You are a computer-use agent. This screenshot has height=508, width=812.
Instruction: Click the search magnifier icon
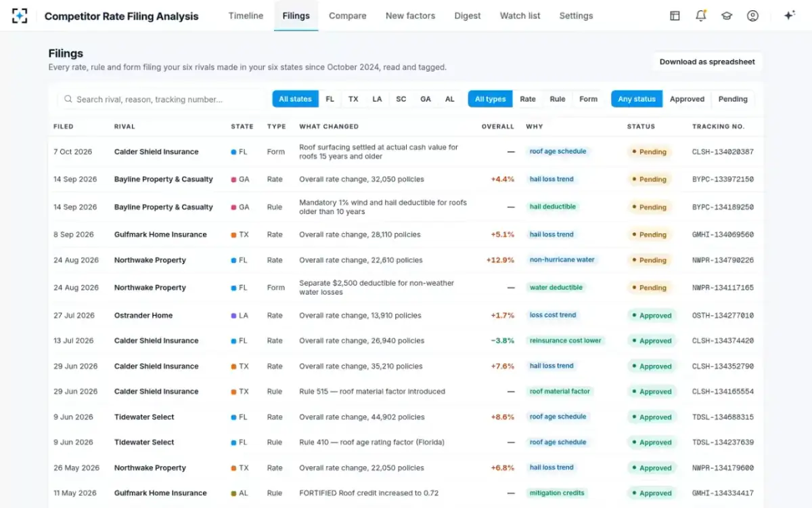(68, 99)
